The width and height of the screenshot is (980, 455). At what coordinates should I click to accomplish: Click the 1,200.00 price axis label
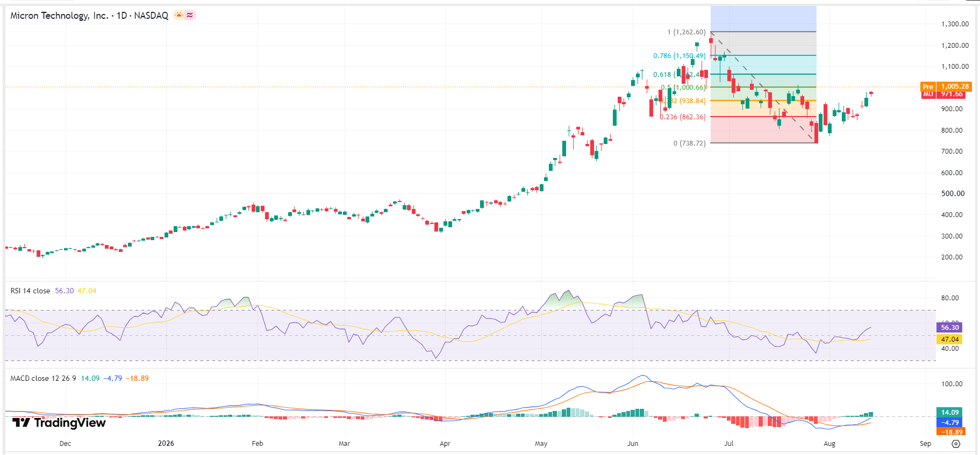tap(955, 46)
